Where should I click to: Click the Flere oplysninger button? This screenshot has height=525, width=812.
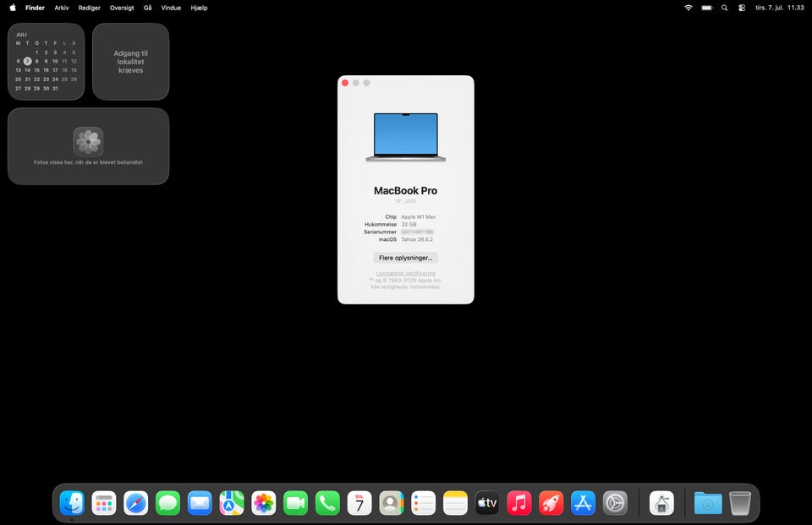(x=405, y=258)
